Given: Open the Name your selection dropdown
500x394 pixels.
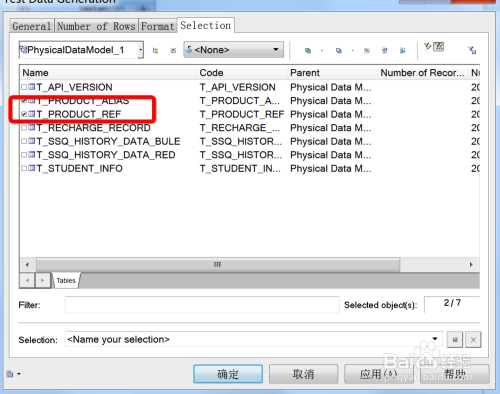Looking at the screenshot, I should coord(435,339).
